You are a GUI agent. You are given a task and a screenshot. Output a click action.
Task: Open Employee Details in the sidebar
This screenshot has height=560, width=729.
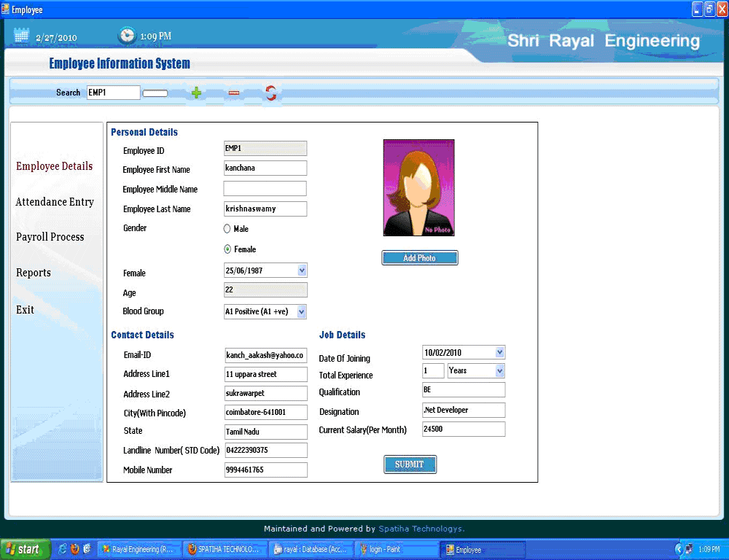tap(55, 166)
